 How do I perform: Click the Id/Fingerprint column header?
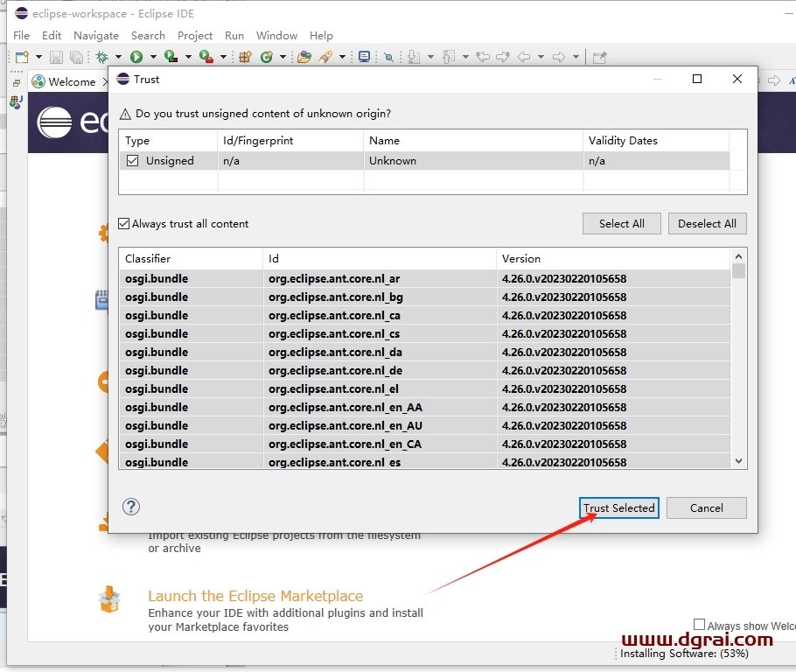pyautogui.click(x=290, y=141)
